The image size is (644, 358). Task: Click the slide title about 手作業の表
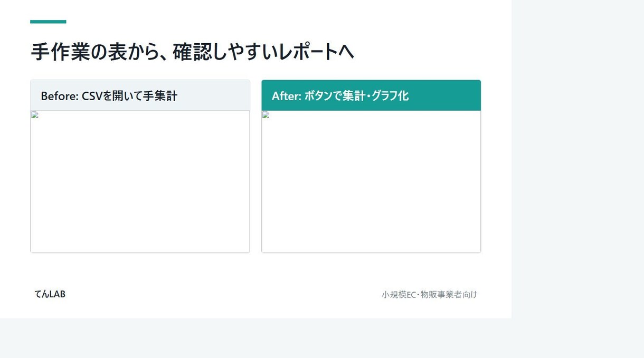192,52
